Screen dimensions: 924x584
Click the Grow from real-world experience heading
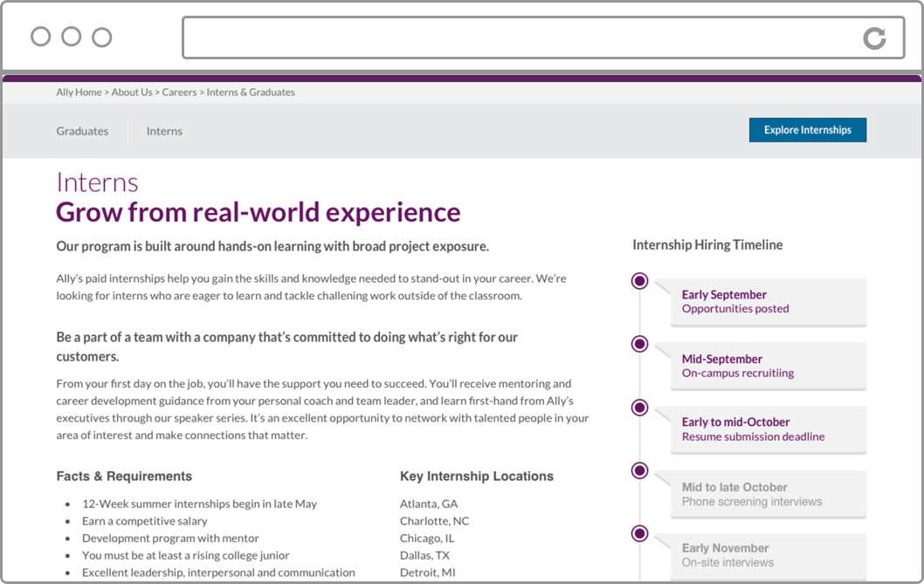tap(259, 212)
